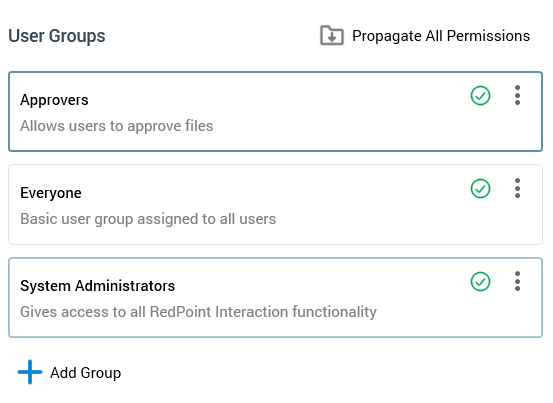Image resolution: width=553 pixels, height=403 pixels.
Task: Select the System Administrators group name
Action: pos(97,286)
